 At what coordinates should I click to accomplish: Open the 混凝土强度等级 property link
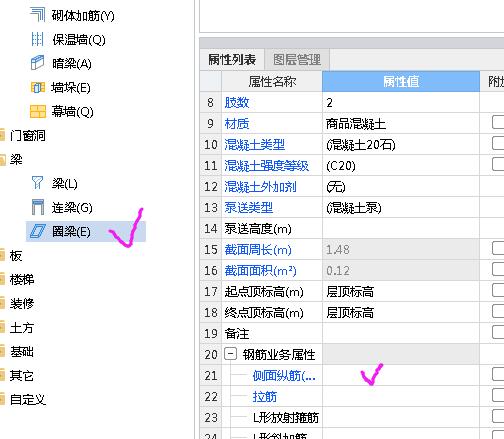pyautogui.click(x=267, y=166)
